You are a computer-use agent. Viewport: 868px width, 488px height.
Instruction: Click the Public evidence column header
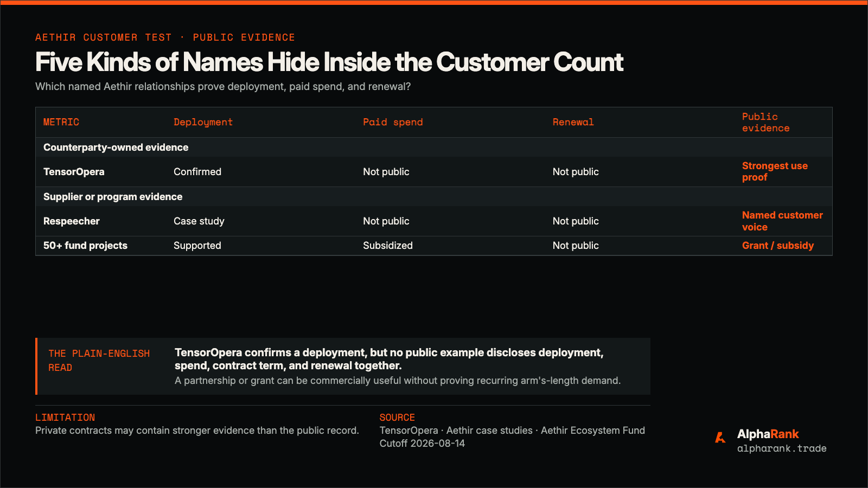coord(765,122)
